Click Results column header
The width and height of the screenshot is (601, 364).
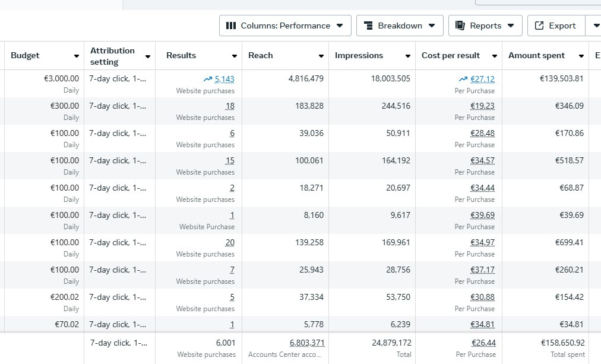point(181,55)
